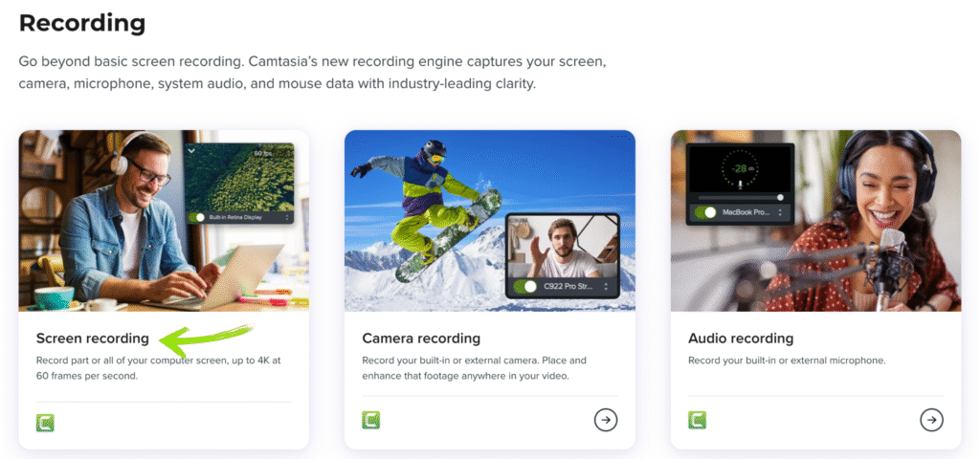Collapse the screen preview with the chevron
This screenshot has width=980, height=459.
tap(191, 151)
